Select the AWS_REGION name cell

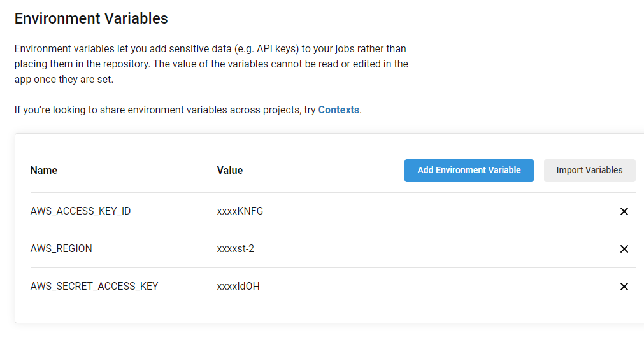[61, 249]
